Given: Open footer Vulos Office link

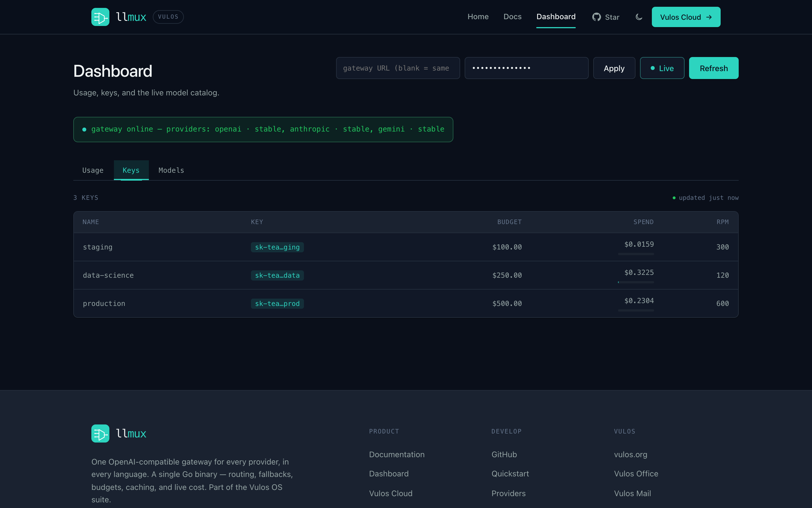Looking at the screenshot, I should (636, 474).
